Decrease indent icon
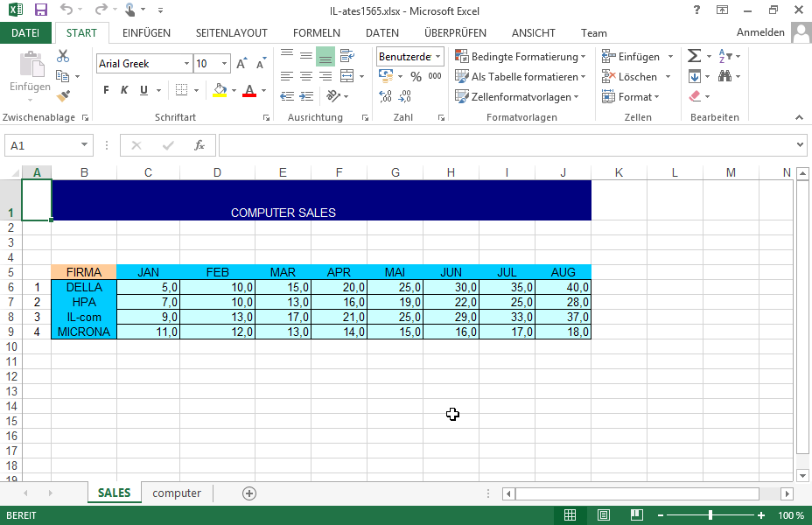Viewport: 812px width, 525px height. pos(287,96)
